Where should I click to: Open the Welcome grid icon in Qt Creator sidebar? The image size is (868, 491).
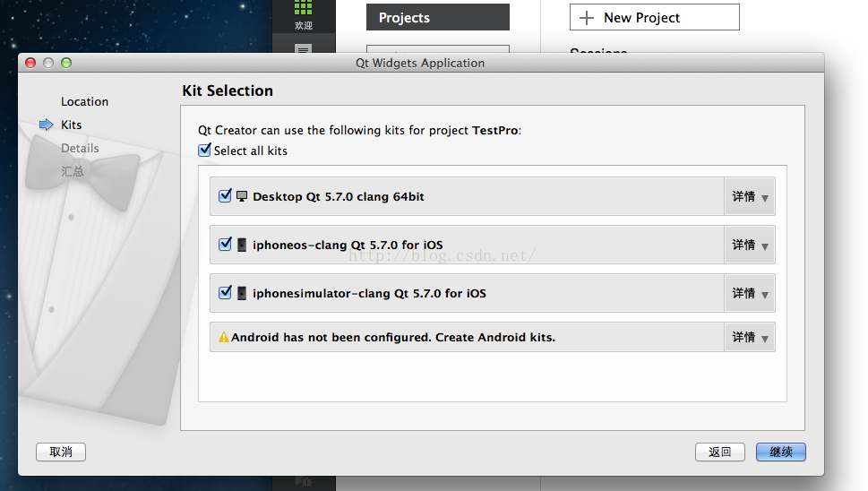tap(304, 7)
